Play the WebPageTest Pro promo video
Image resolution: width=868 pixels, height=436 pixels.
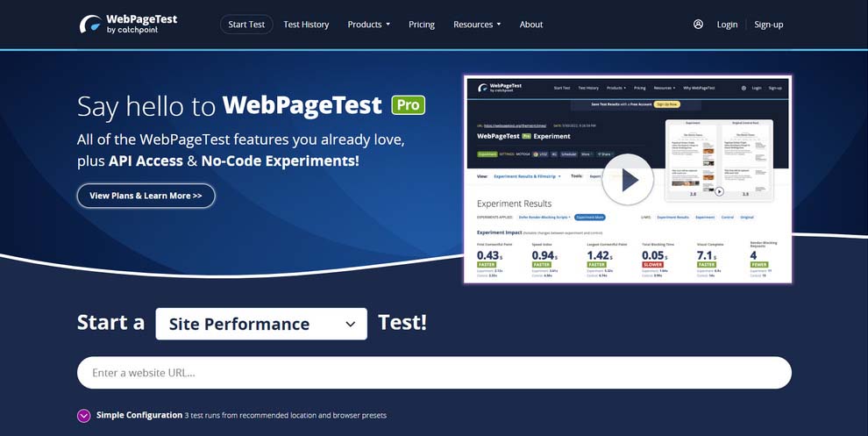(628, 180)
